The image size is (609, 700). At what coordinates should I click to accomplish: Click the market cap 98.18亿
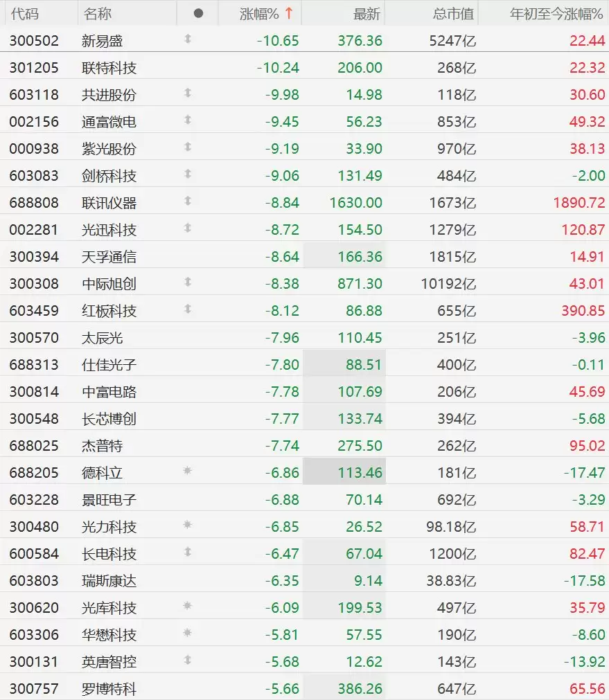[x=451, y=527]
